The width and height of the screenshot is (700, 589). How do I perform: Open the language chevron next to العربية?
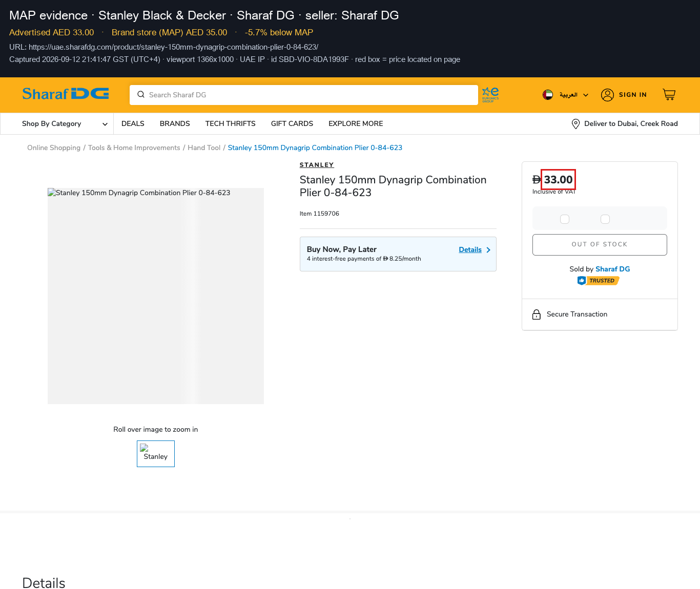pyautogui.click(x=586, y=95)
